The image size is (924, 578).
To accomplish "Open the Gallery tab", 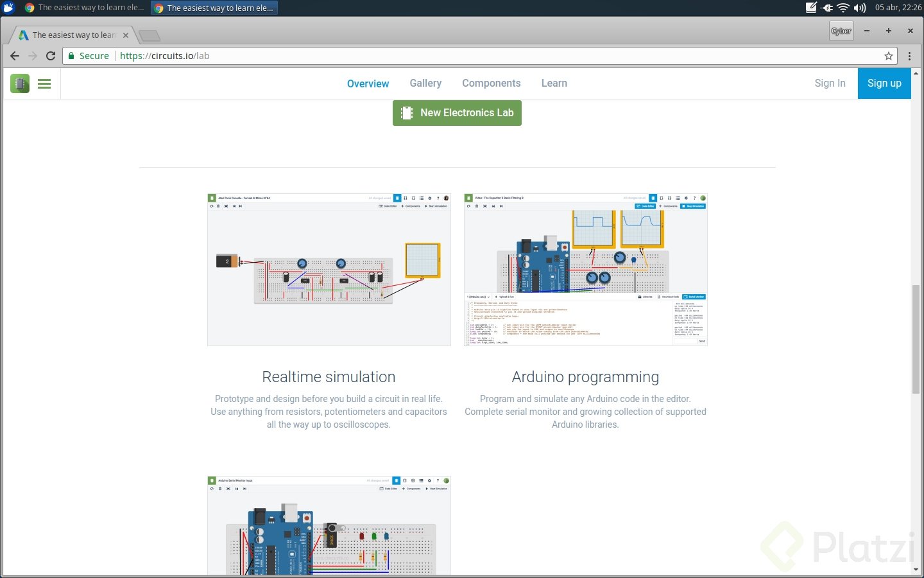I will pyautogui.click(x=425, y=83).
